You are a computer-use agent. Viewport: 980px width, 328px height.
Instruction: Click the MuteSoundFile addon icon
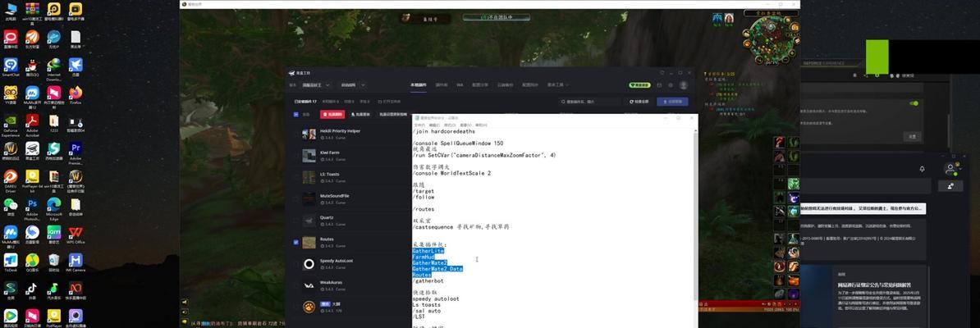pos(309,198)
